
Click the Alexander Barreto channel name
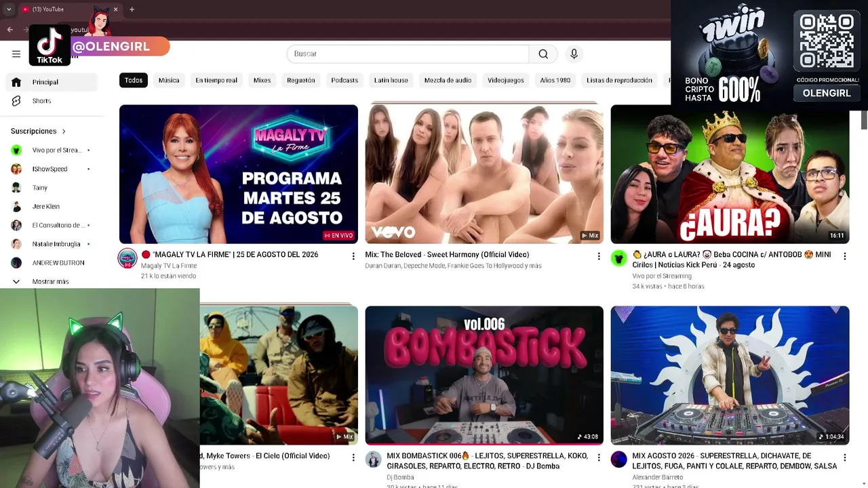[658, 478]
